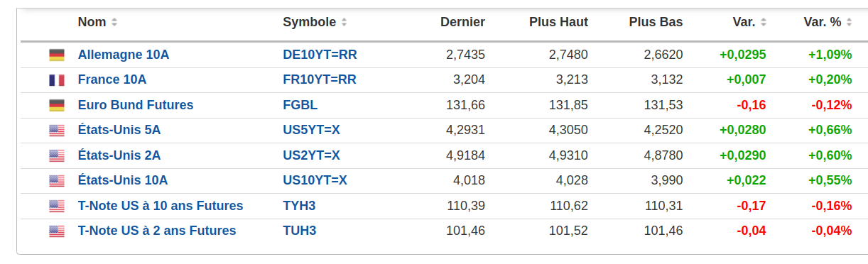Click the US flag beside États-Unis 10A
This screenshot has width=868, height=264.
57,181
